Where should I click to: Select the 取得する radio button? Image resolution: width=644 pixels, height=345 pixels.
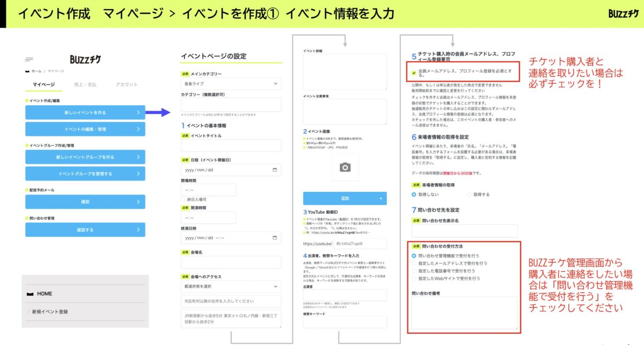click(470, 194)
